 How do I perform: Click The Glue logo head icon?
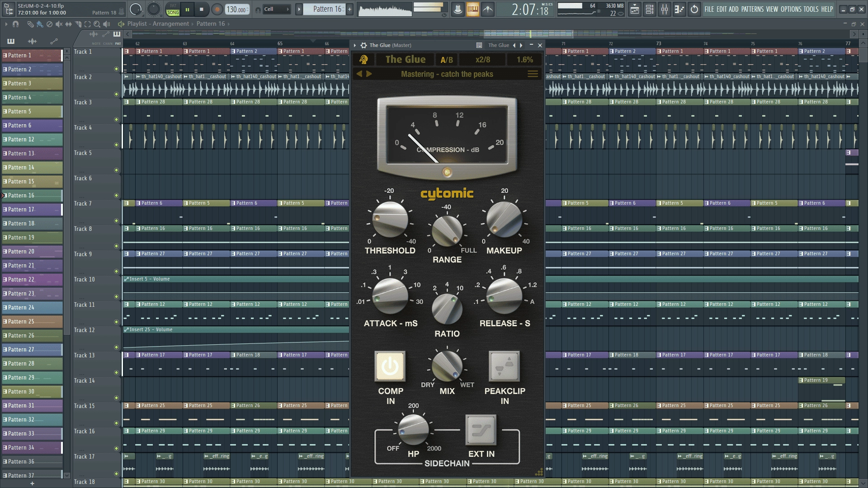(x=363, y=60)
